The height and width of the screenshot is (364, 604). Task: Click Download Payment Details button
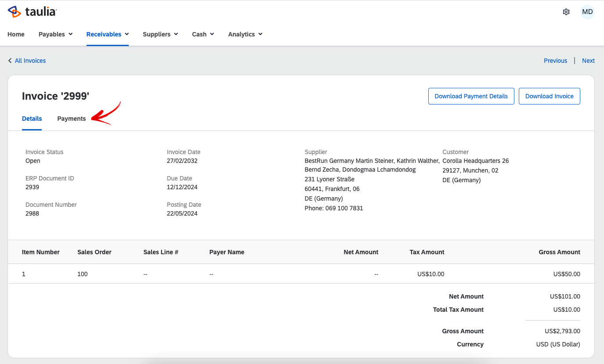(471, 96)
